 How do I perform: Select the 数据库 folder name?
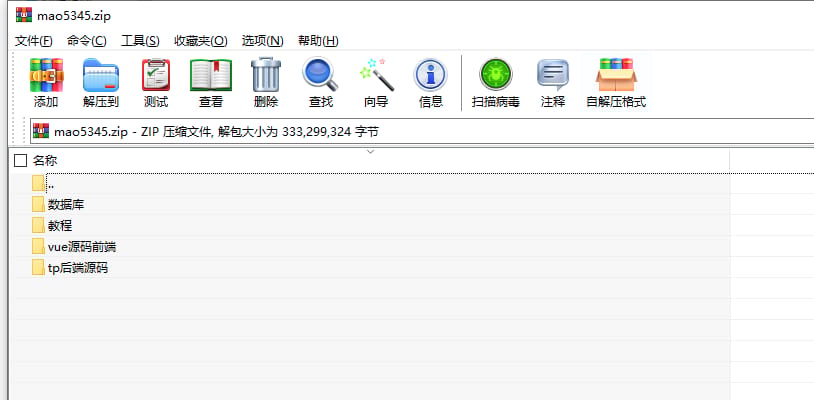66,205
